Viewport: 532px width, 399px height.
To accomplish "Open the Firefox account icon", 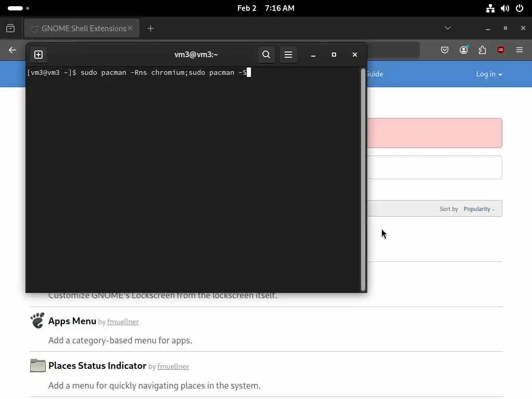I will click(x=464, y=50).
